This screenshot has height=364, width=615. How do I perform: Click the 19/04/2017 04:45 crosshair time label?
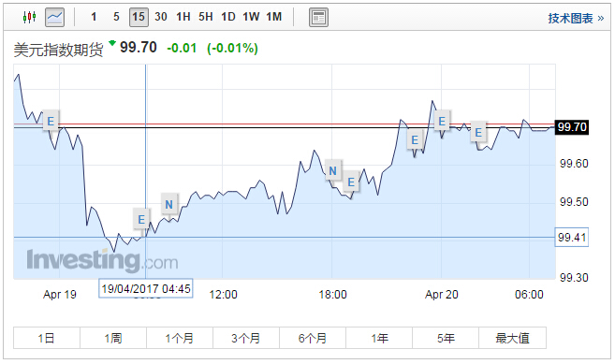tap(145, 289)
